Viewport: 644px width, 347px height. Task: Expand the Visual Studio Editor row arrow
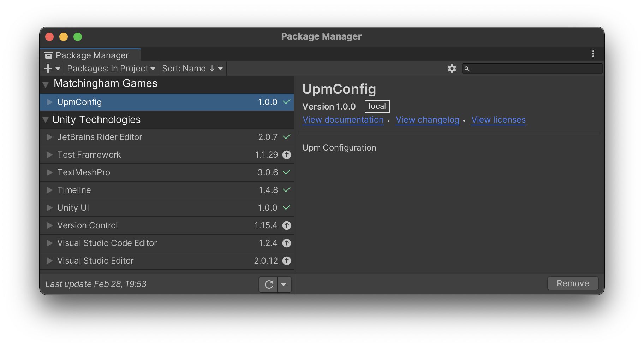click(x=50, y=261)
